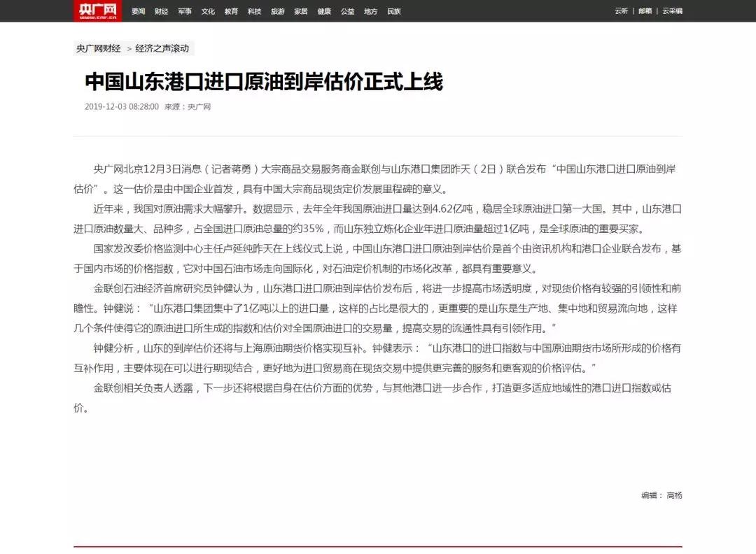Click the 央广网 red logo
This screenshot has width=756, height=554.
point(97,10)
